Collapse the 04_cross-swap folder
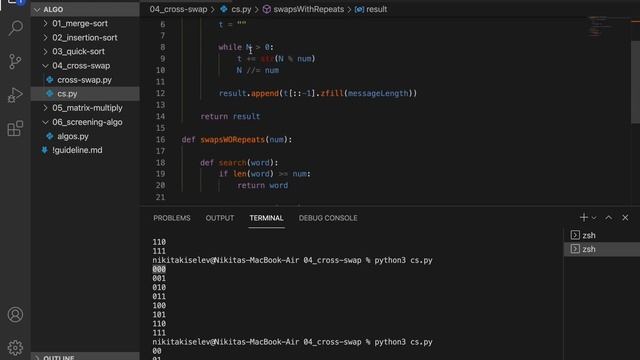Image resolution: width=640 pixels, height=360 pixels. [x=45, y=66]
